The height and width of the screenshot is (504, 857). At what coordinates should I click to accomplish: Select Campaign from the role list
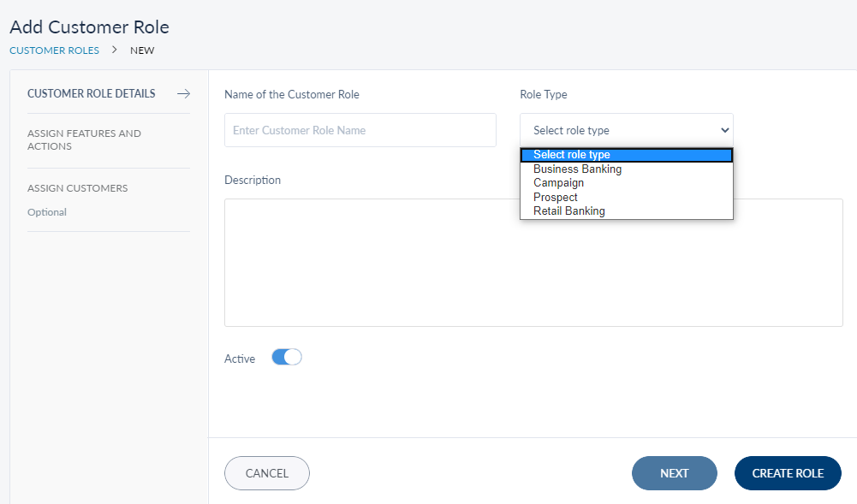coord(559,183)
